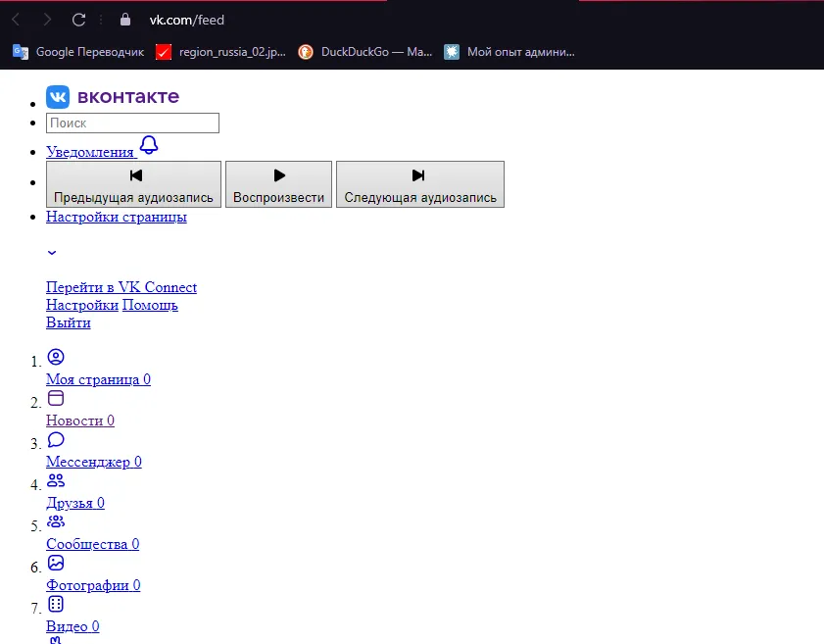Open Моя страница 0 link

coord(98,379)
